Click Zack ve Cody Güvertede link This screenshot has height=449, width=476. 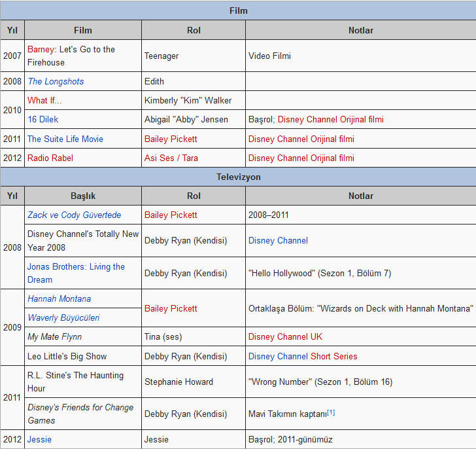click(74, 215)
